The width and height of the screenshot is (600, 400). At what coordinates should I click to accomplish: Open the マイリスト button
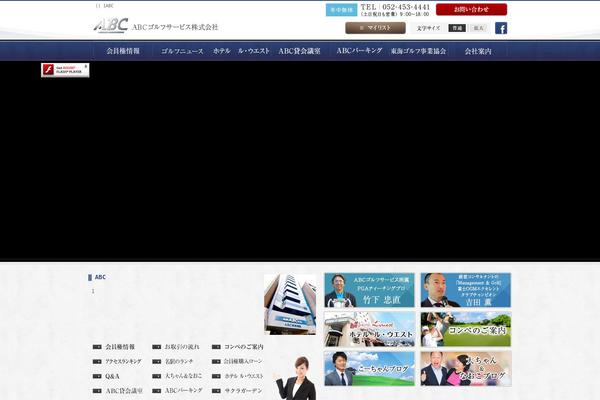pyautogui.click(x=375, y=28)
